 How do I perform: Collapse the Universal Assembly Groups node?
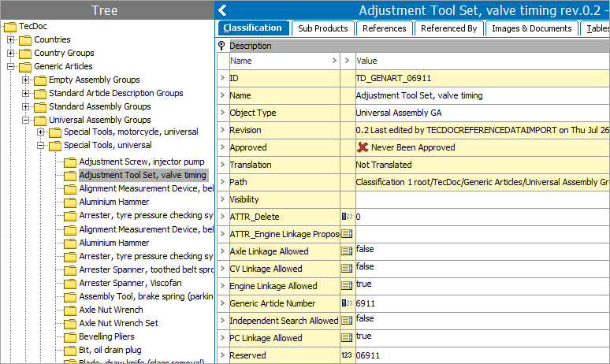[x=26, y=121]
